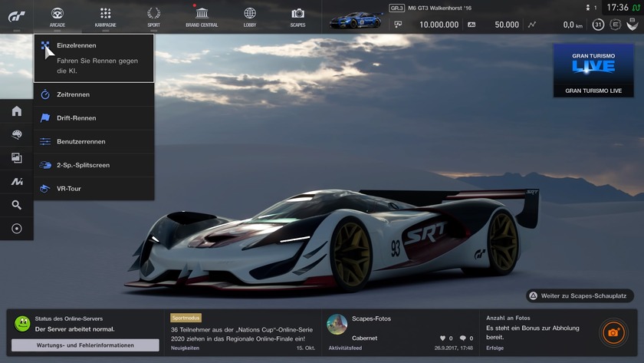Image resolution: width=644 pixels, height=363 pixels.
Task: Select VR-Tour from the Arcade menu
Action: click(x=94, y=188)
